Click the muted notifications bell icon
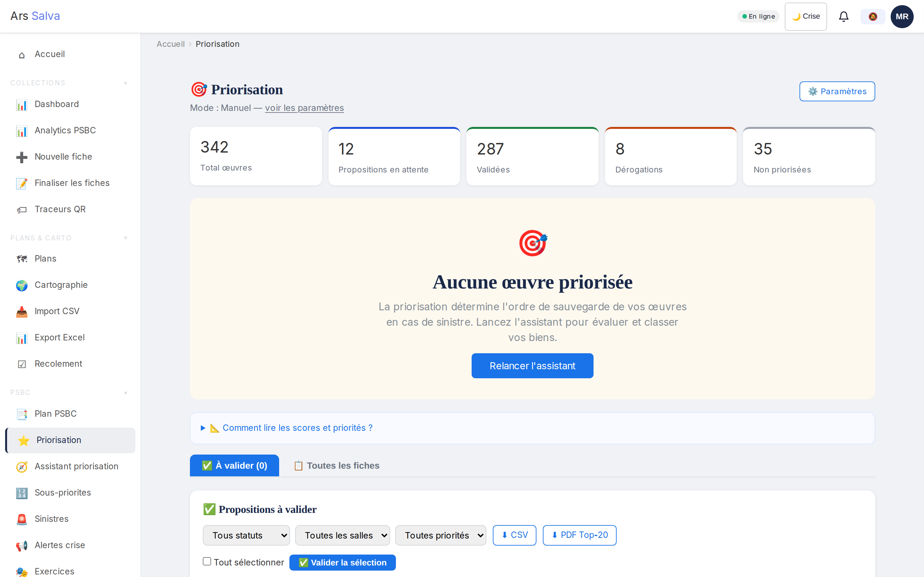 872,16
